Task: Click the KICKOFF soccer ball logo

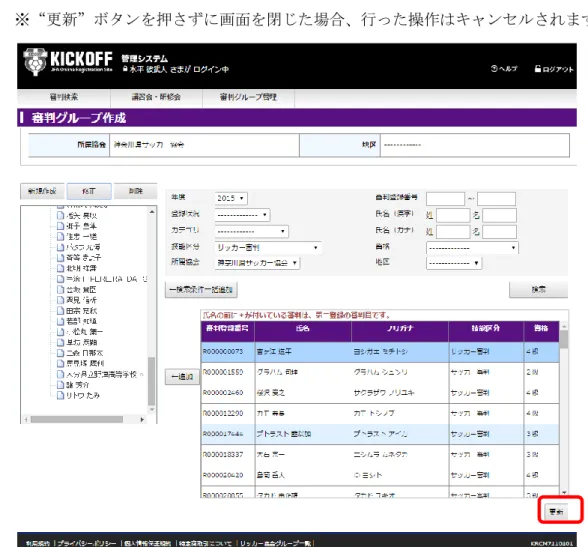Action: [x=35, y=62]
